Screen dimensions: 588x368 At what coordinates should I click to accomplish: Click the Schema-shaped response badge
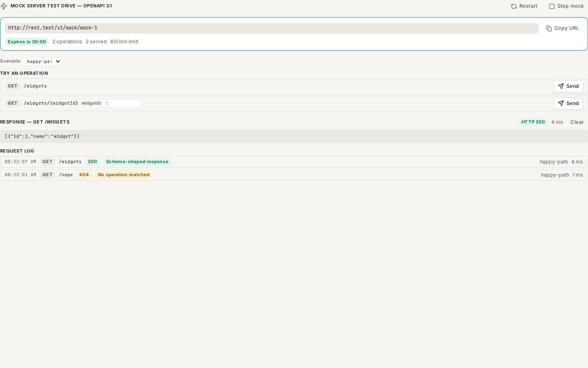pos(137,162)
